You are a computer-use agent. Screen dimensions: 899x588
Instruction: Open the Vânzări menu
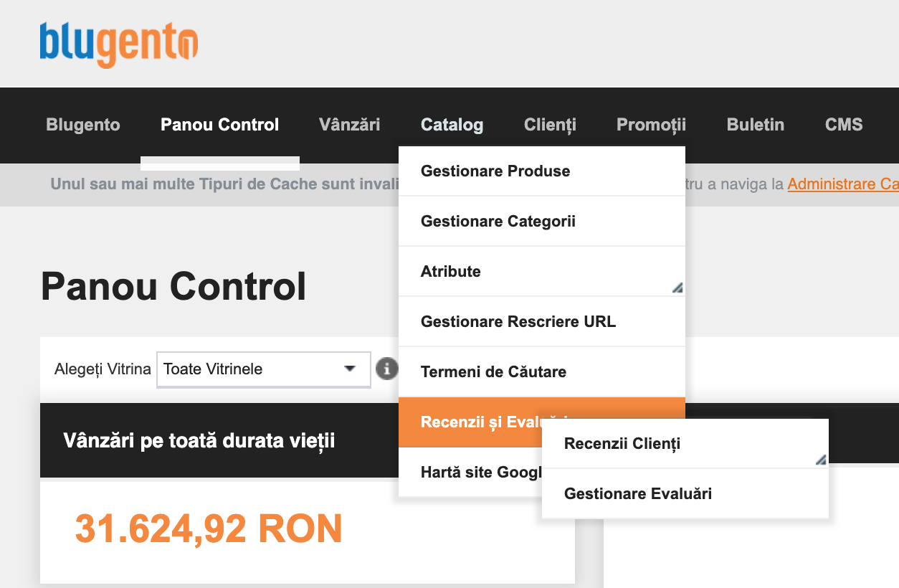[x=350, y=125]
